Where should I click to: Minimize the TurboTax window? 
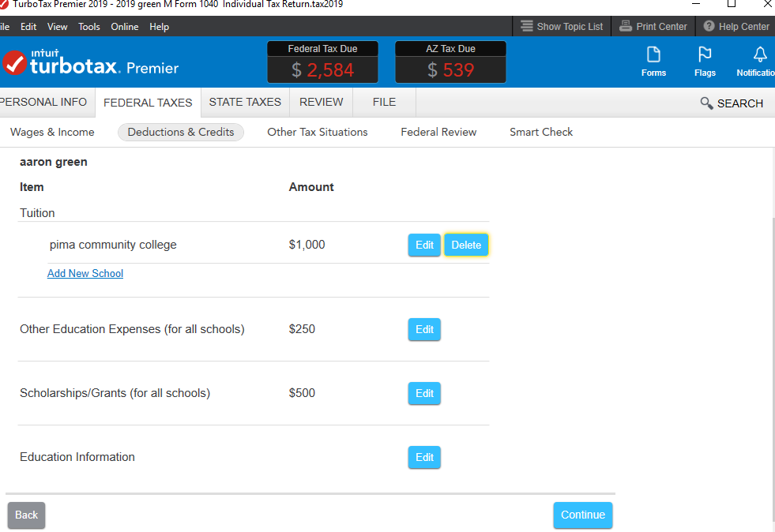point(696,4)
